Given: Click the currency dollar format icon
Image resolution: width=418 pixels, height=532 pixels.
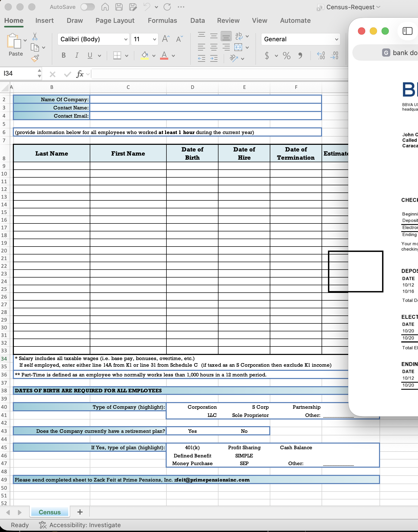Looking at the screenshot, I should click(x=267, y=55).
